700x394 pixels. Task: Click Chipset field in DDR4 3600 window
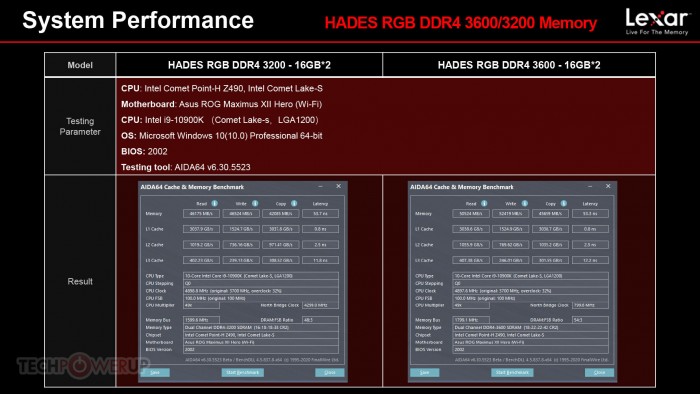coord(530,335)
